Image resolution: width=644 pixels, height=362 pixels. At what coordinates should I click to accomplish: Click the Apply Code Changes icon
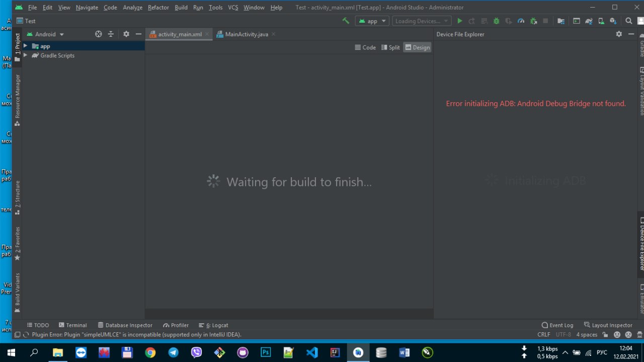tap(484, 21)
